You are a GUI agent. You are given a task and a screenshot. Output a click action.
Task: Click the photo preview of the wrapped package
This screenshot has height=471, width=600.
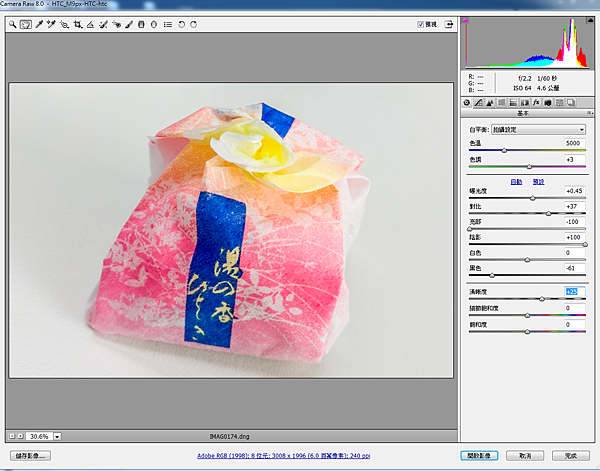click(x=231, y=230)
